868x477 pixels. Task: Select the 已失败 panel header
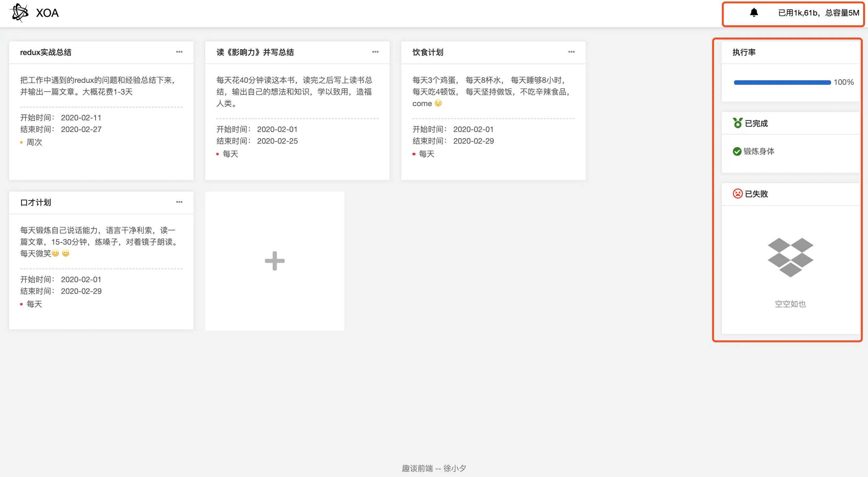point(756,194)
